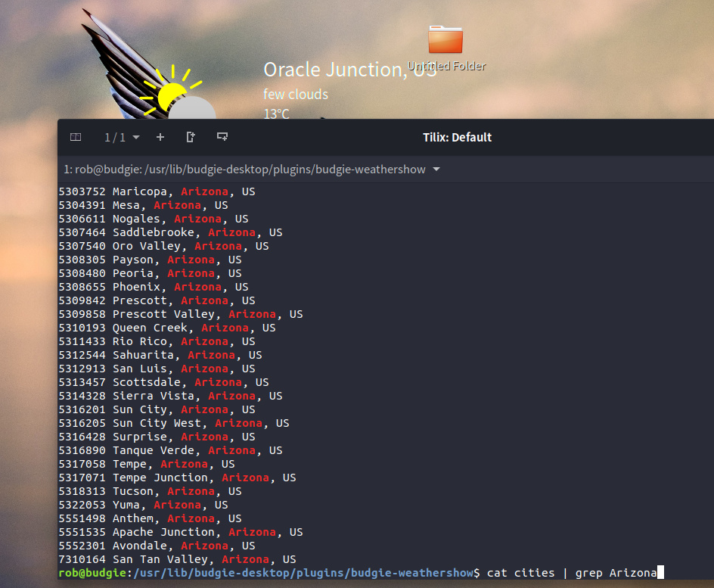This screenshot has height=588, width=714.
Task: Click the add terminal down icon
Action: (x=222, y=137)
